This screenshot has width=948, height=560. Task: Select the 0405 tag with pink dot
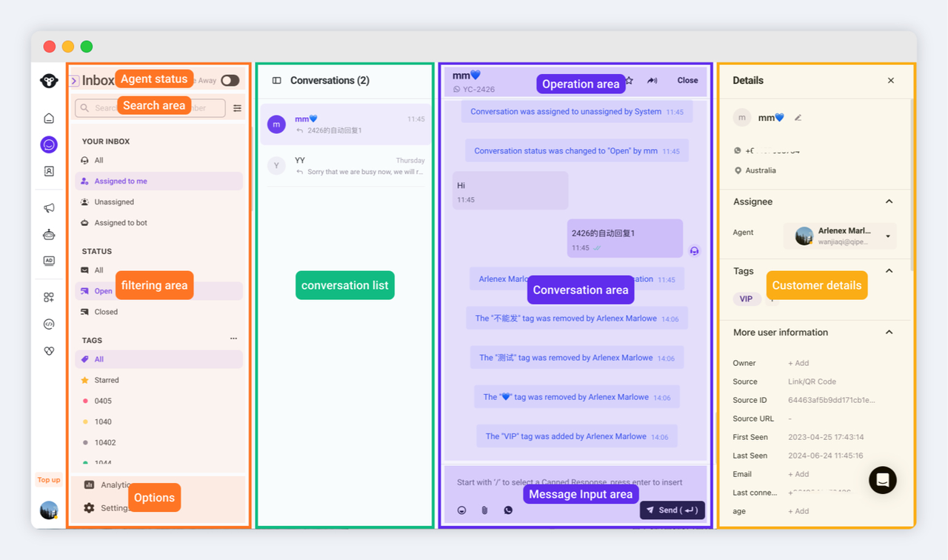(x=103, y=401)
